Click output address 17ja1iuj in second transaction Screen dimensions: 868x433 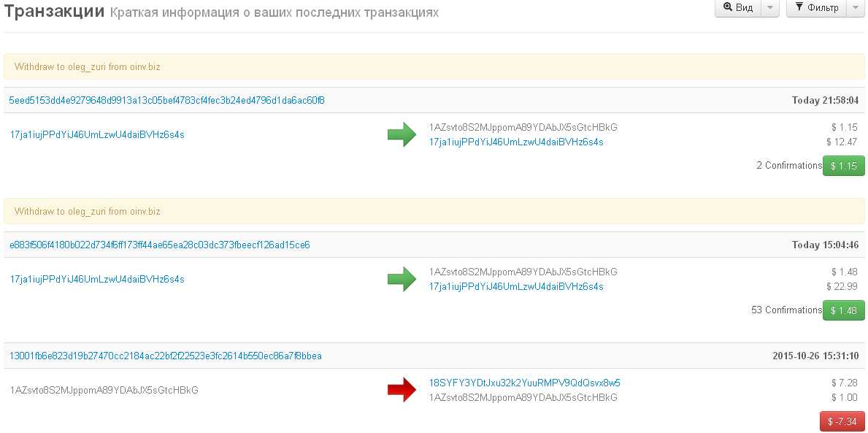pos(515,286)
